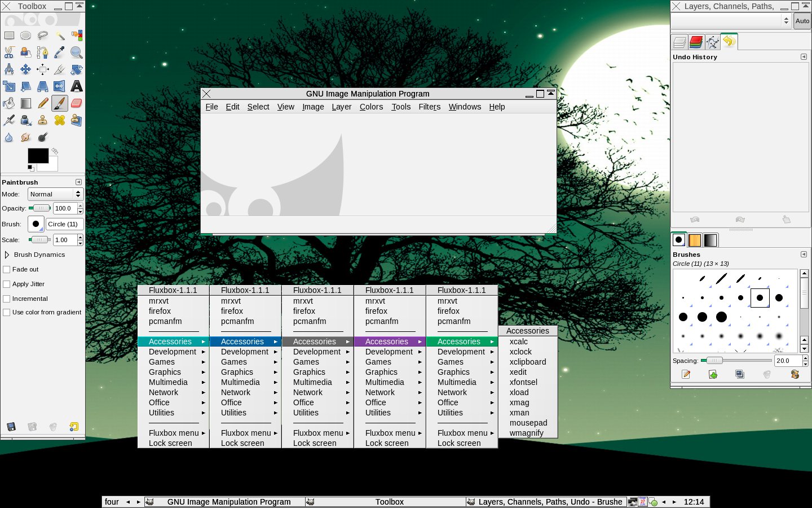Toggle the Apply Jitter checkbox

click(x=7, y=284)
